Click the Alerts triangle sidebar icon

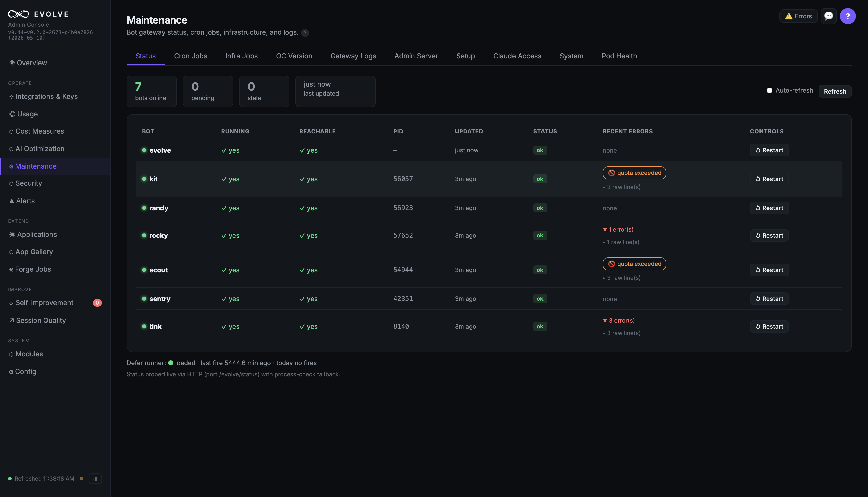tap(12, 201)
